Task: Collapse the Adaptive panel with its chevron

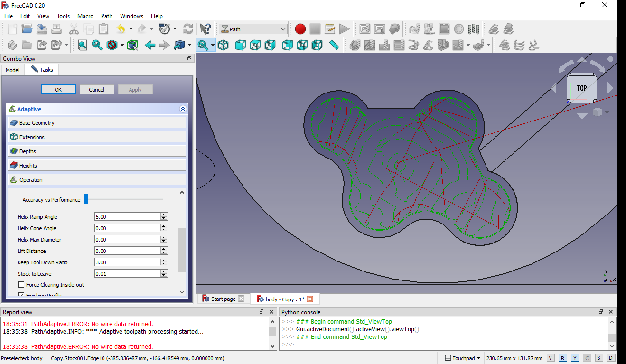Action: click(183, 109)
